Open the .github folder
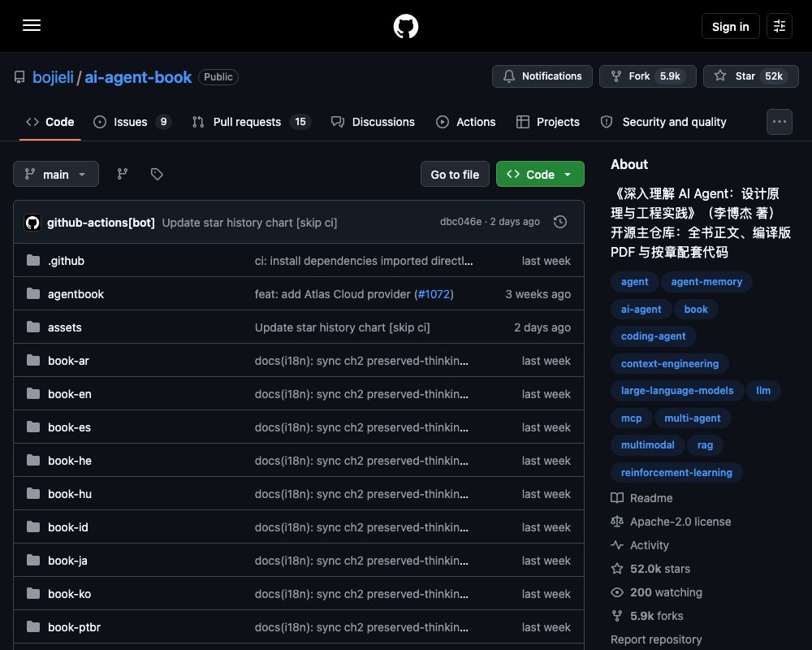Image resolution: width=812 pixels, height=650 pixels. 67,261
